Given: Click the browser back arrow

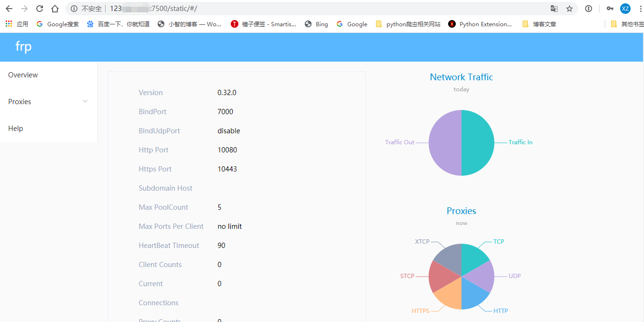Looking at the screenshot, I should [9, 9].
